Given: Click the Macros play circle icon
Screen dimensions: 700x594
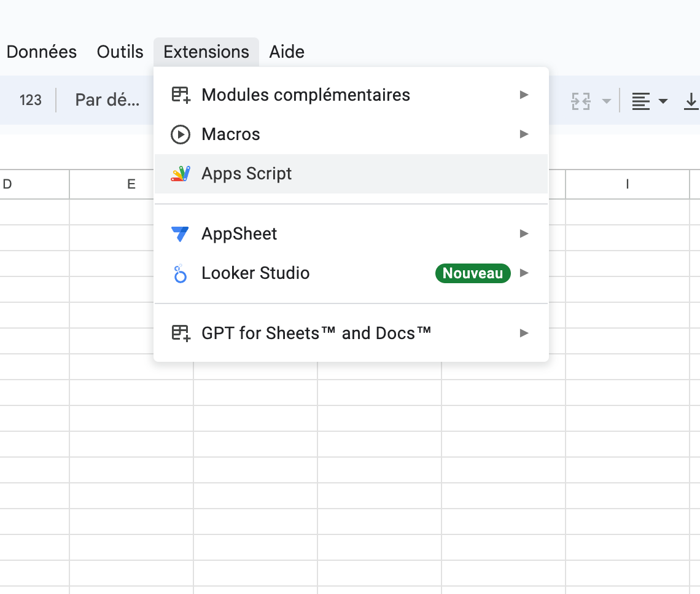Looking at the screenshot, I should pos(181,135).
